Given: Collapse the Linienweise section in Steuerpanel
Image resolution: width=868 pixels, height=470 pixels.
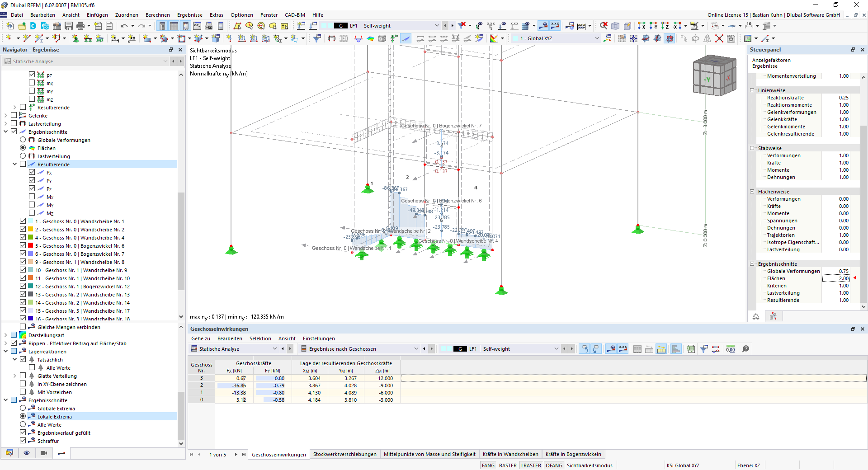Looking at the screenshot, I should click(x=752, y=90).
